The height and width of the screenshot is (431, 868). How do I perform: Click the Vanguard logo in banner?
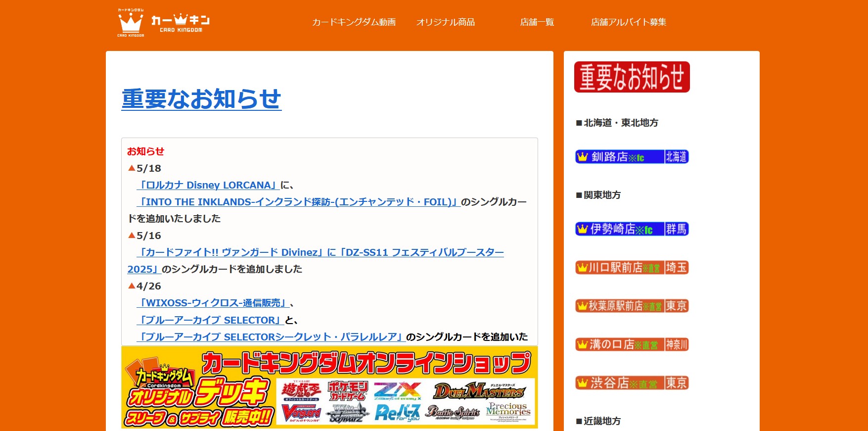click(301, 413)
